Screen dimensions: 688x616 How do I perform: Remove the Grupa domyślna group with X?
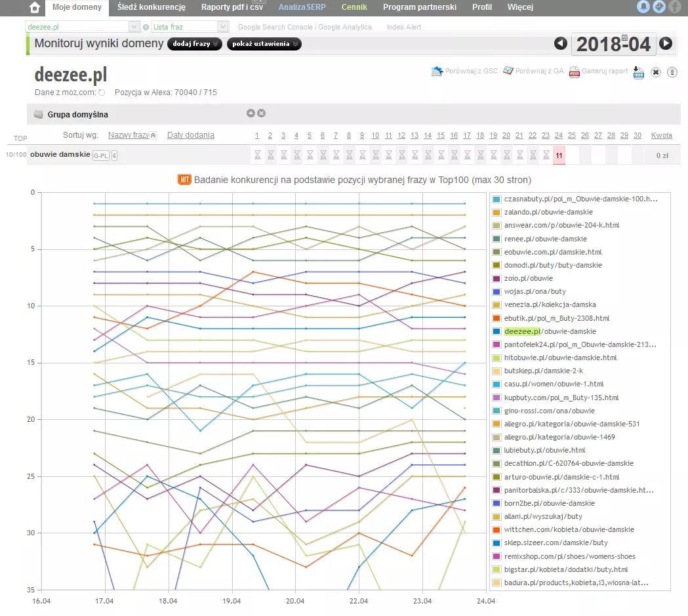tap(261, 113)
